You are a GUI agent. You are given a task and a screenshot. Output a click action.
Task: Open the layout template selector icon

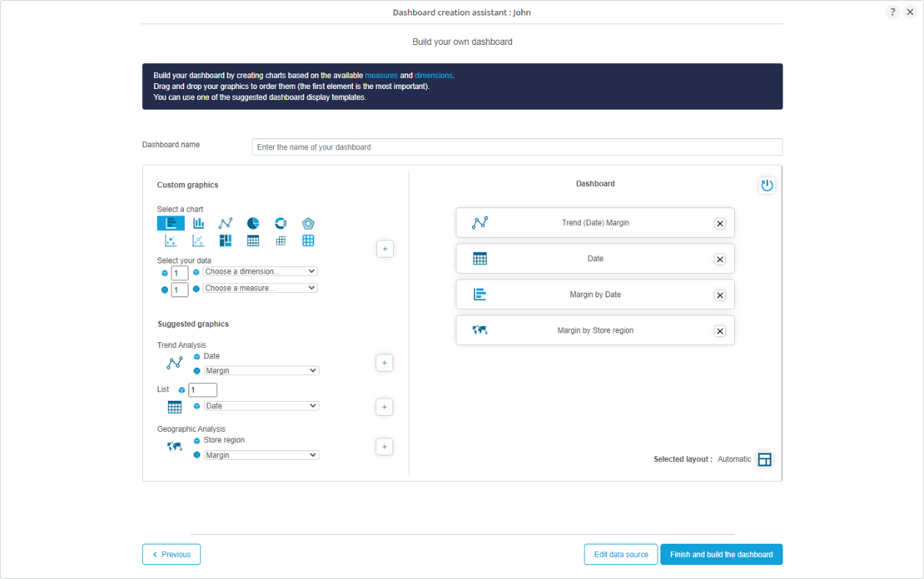pos(765,460)
